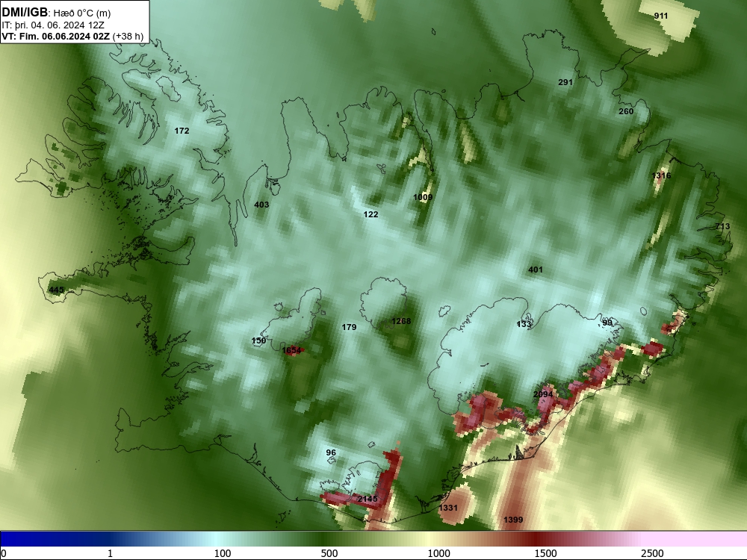747x560 pixels.
Task: Click the initial time line 'IT: þri. 04. 06. 2024 12Z'
Action: coord(53,25)
